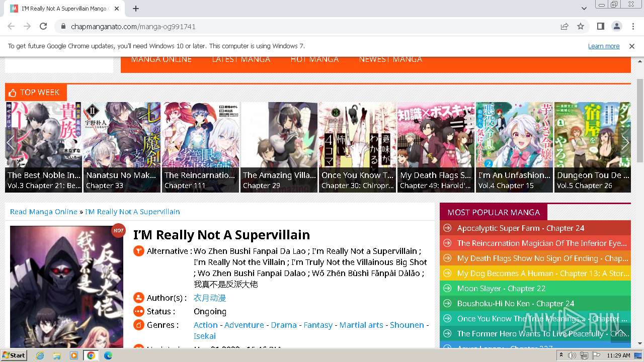The image size is (644, 362).
Task: Open the Learn more link
Action: pos(604,46)
